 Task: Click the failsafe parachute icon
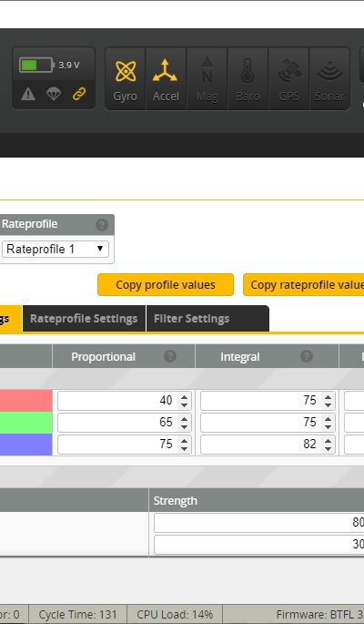coord(54,94)
